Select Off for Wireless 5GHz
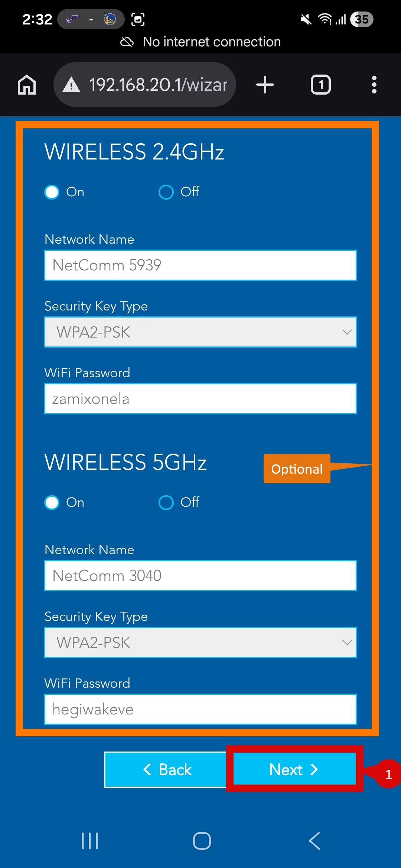Image resolution: width=401 pixels, height=868 pixels. [x=166, y=503]
